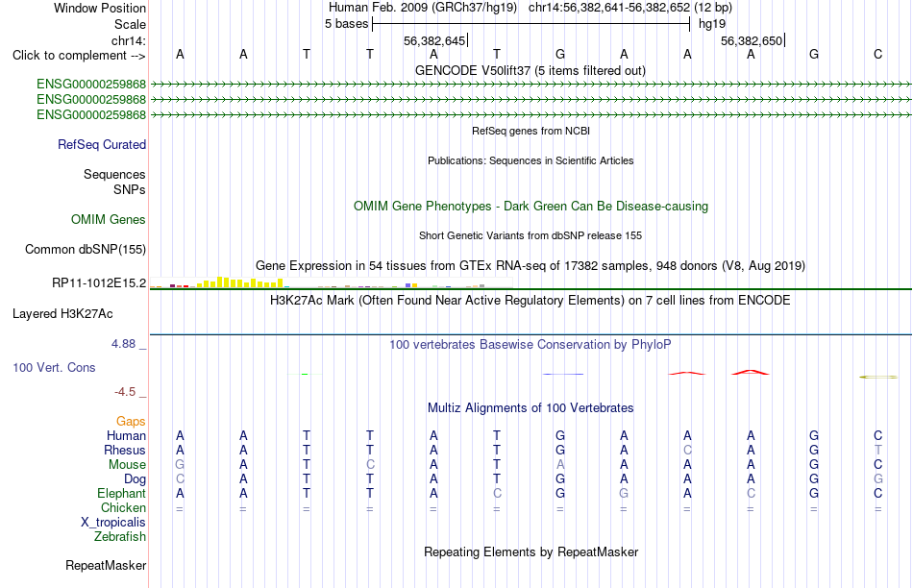This screenshot has height=588, width=913.
Task: Click the RepeatMasker track label
Action: click(x=106, y=565)
